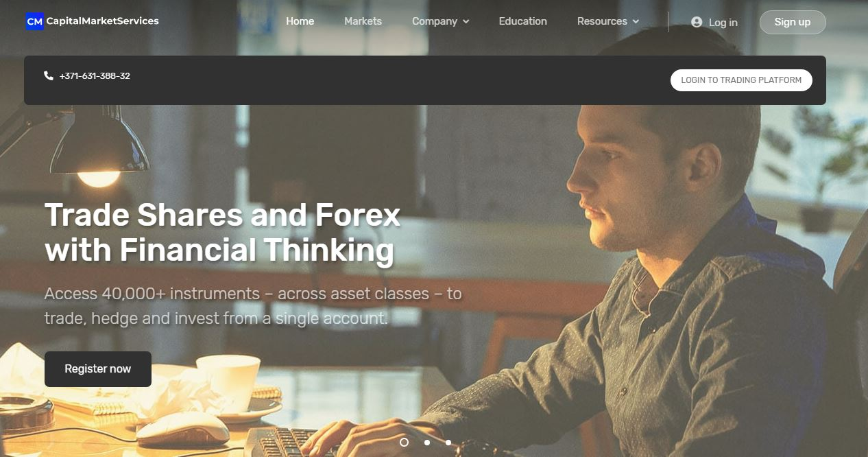Viewport: 868px width, 457px height.
Task: Click the phone handset icon
Action: point(49,75)
